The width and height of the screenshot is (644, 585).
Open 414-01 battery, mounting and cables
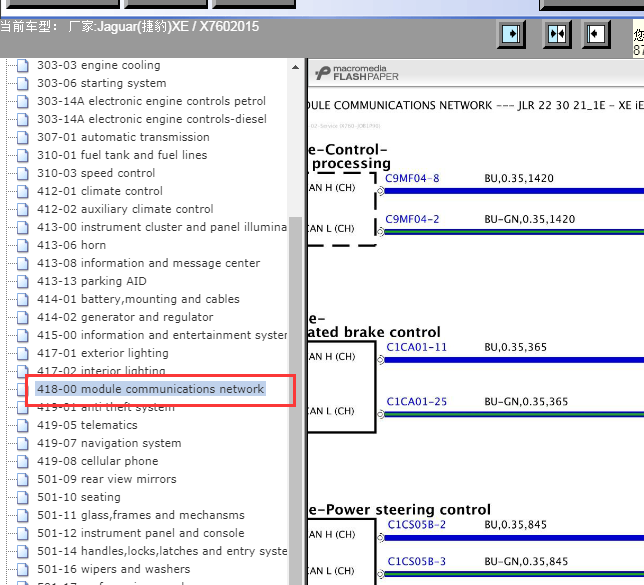[138, 299]
